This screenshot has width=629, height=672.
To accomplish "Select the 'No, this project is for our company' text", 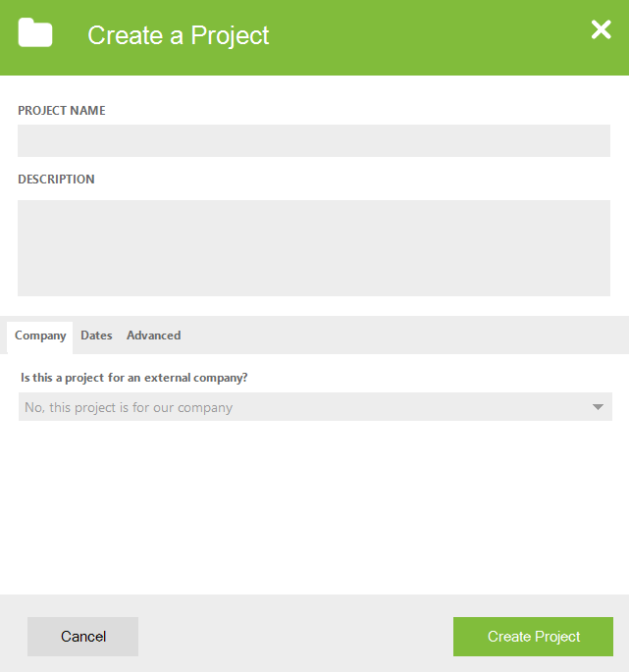I will coord(129,407).
